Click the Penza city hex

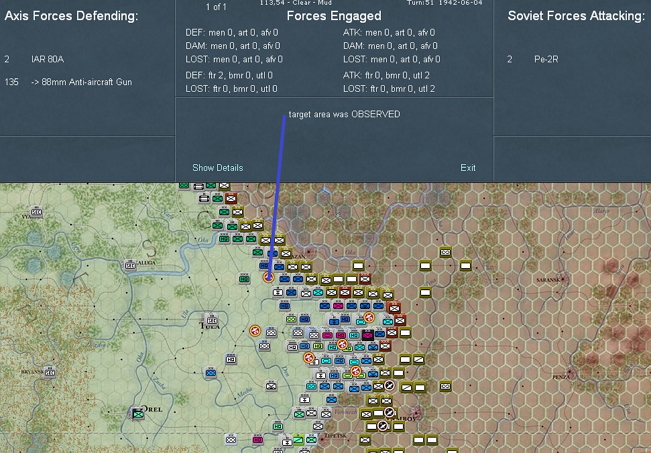coord(570,371)
